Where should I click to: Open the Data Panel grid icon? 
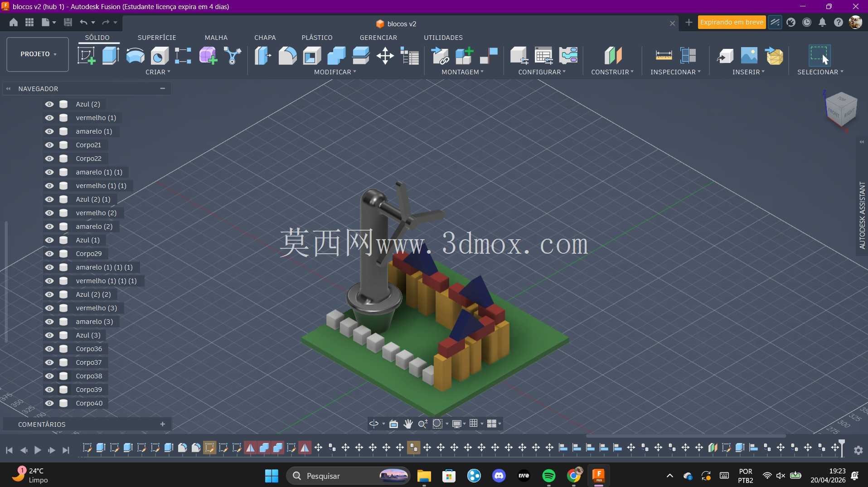tap(29, 22)
